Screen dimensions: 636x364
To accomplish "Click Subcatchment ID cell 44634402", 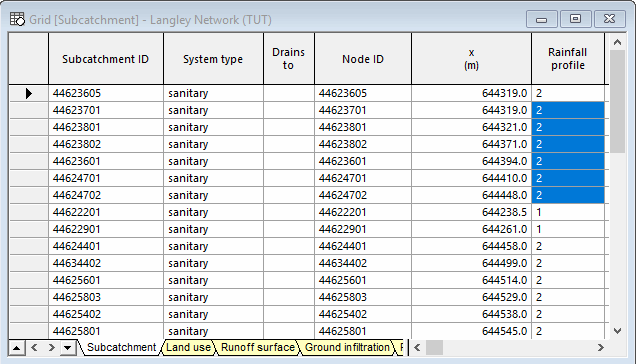I will [106, 263].
